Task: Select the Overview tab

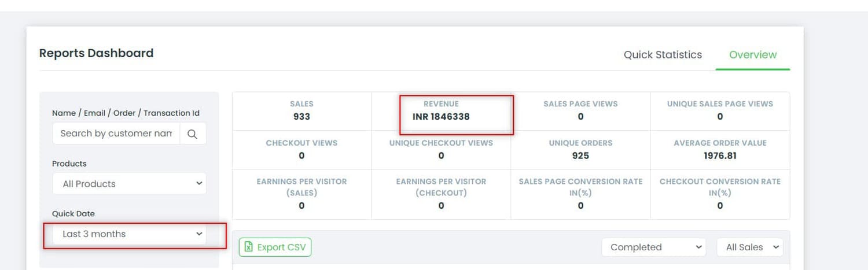Action: (x=752, y=55)
